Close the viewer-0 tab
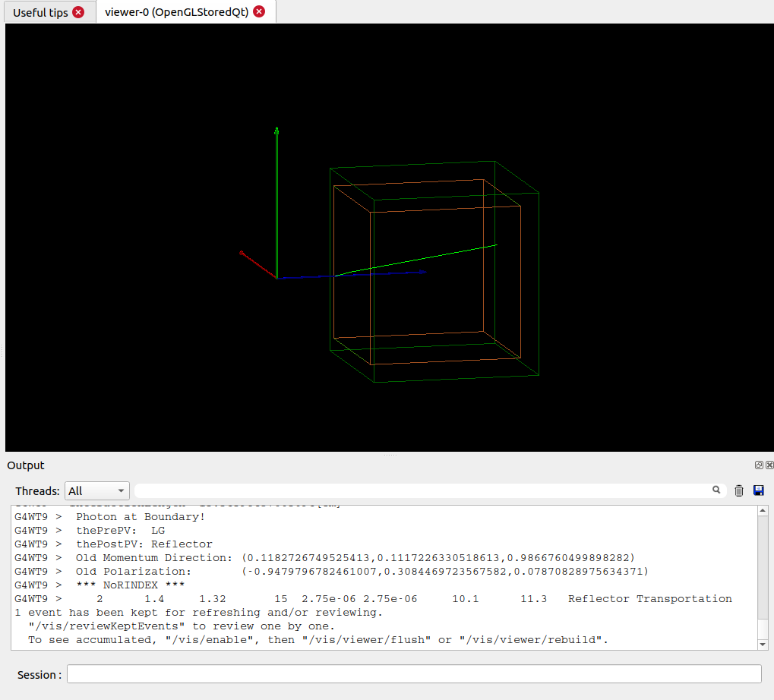 259,12
